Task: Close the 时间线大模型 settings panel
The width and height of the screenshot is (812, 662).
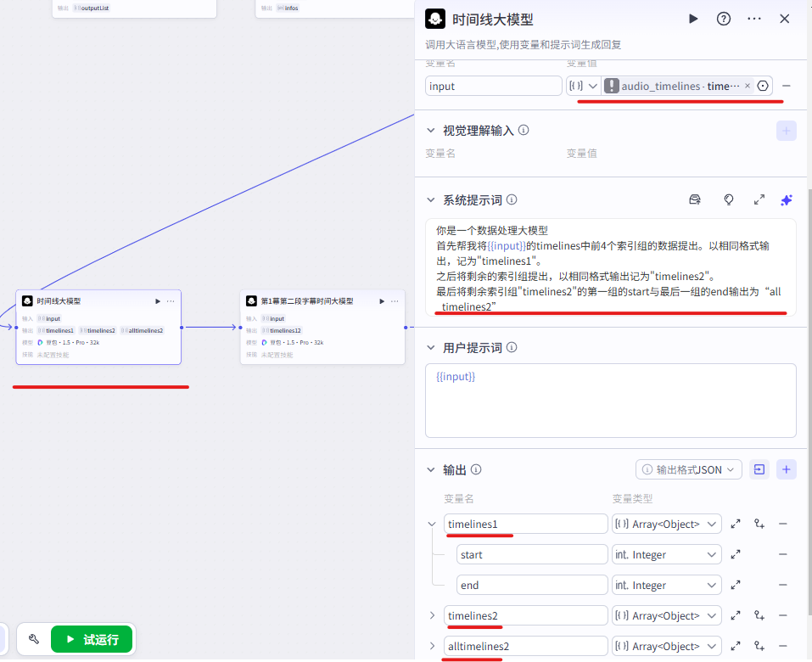Action: coord(785,20)
